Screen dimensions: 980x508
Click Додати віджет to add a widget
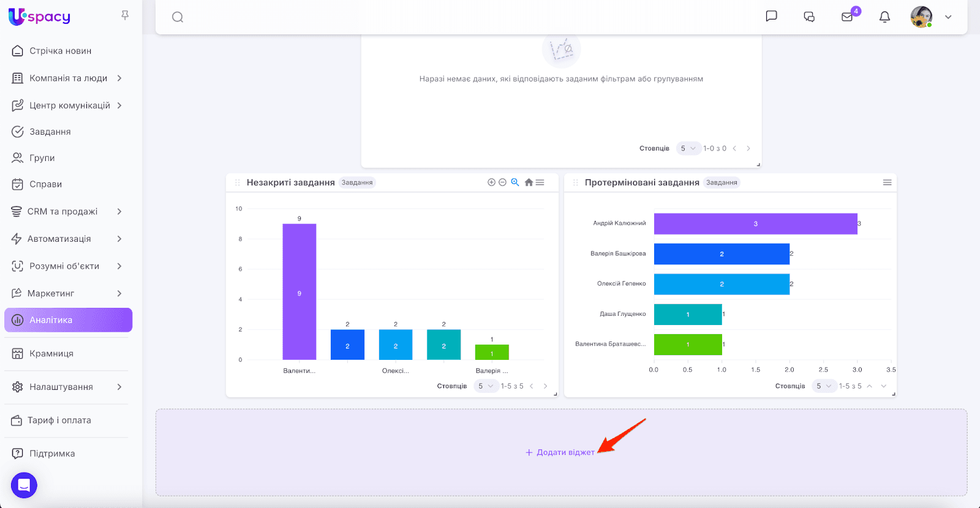click(x=560, y=452)
